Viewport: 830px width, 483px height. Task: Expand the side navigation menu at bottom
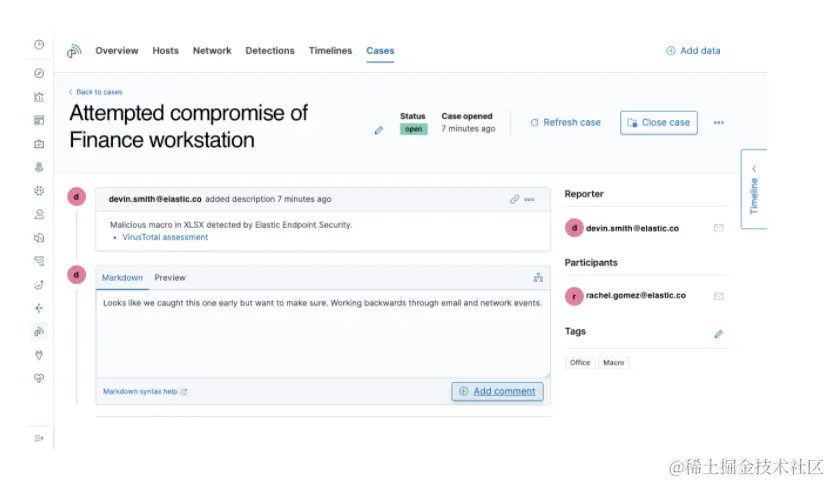[39, 438]
